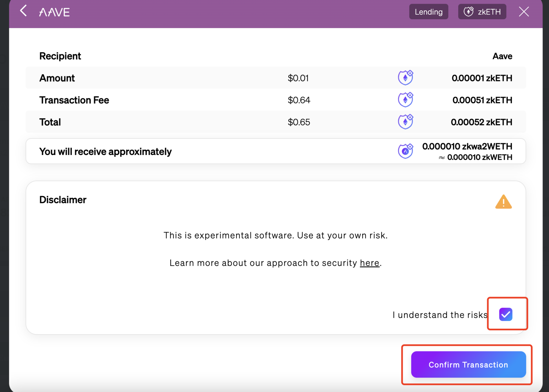Select the Lending tag in the header

(x=429, y=12)
